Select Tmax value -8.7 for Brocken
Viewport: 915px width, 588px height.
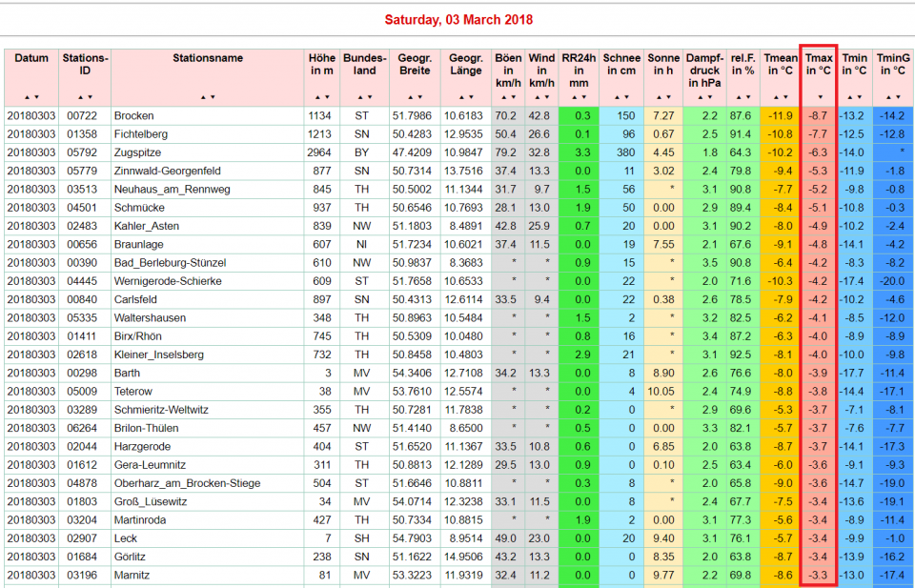(818, 115)
